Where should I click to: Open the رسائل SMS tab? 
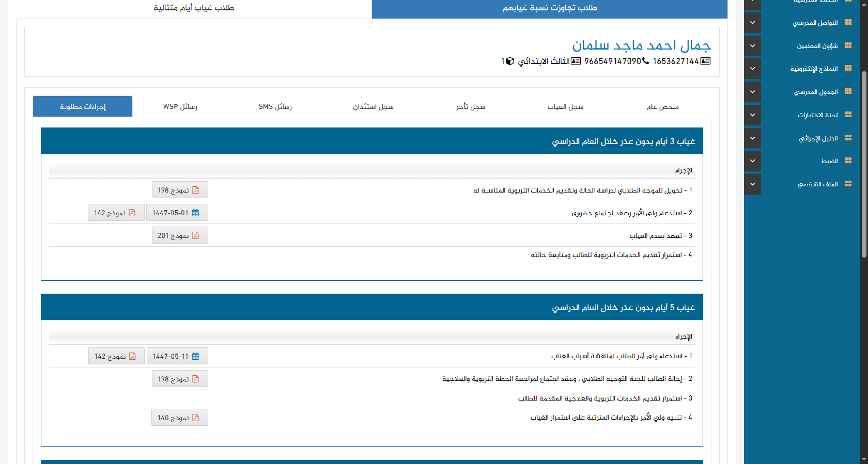point(275,107)
